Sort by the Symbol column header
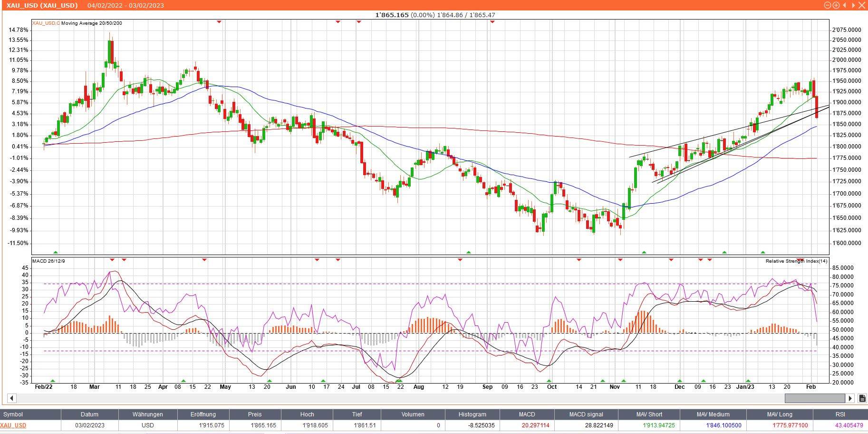Screen dimensions: 868x434 pyautogui.click(x=30, y=414)
